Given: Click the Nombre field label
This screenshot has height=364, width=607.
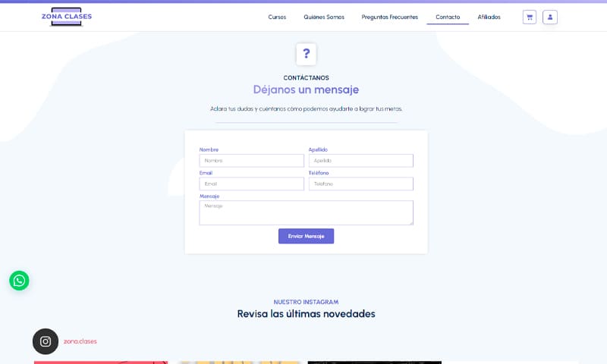Looking at the screenshot, I should click(209, 149).
